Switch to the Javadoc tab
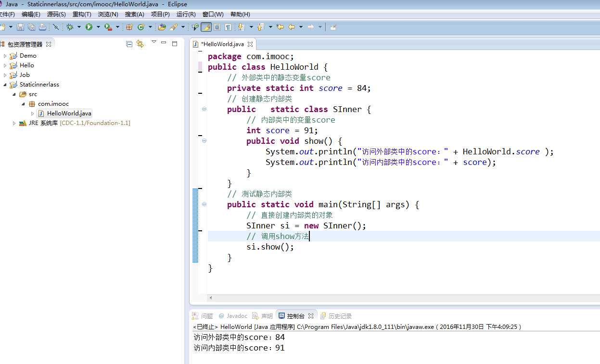The width and height of the screenshot is (600, 364). point(233,316)
